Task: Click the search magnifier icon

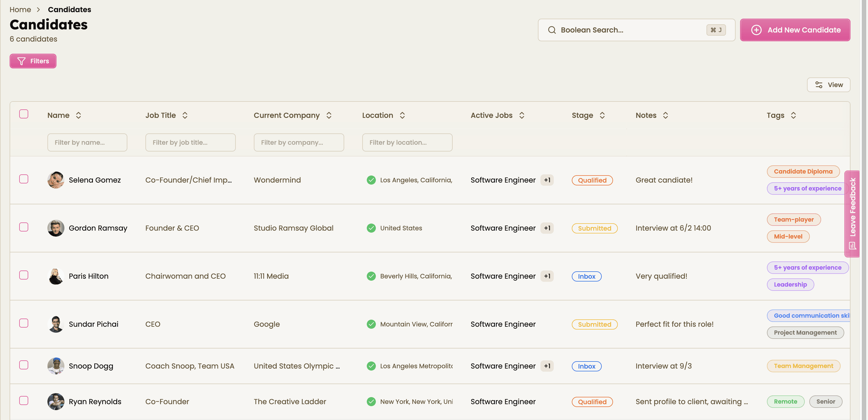Action: pyautogui.click(x=553, y=30)
